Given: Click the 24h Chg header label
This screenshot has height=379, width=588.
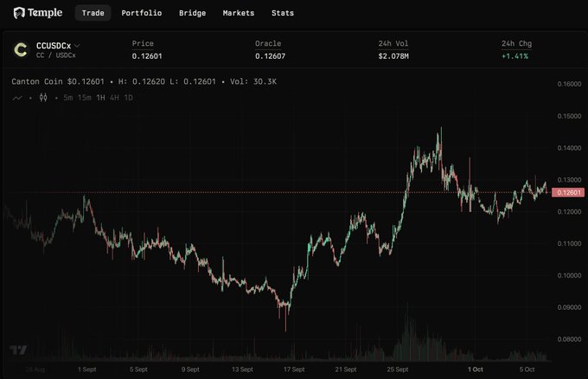Looking at the screenshot, I should (x=517, y=44).
